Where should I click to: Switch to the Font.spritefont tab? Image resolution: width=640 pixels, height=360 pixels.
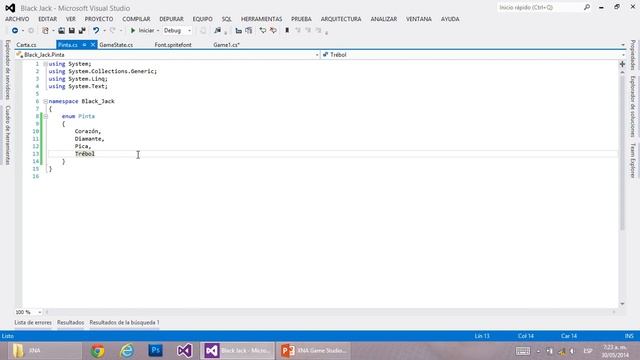[x=173, y=45]
